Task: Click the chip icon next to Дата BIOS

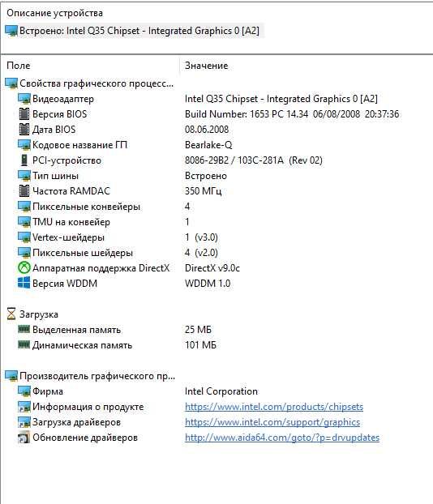Action: (x=24, y=130)
